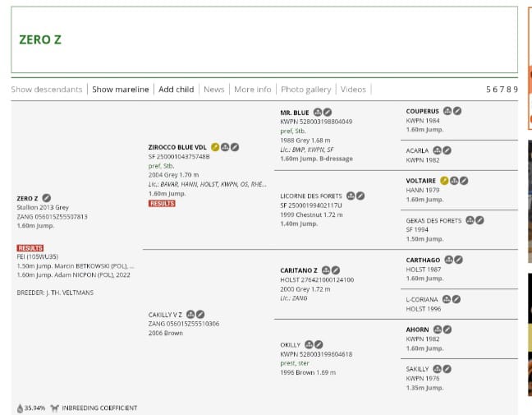
Task: Click the RESULTS badge under ZIROCCO BLUE VDL
Action: [x=162, y=203]
